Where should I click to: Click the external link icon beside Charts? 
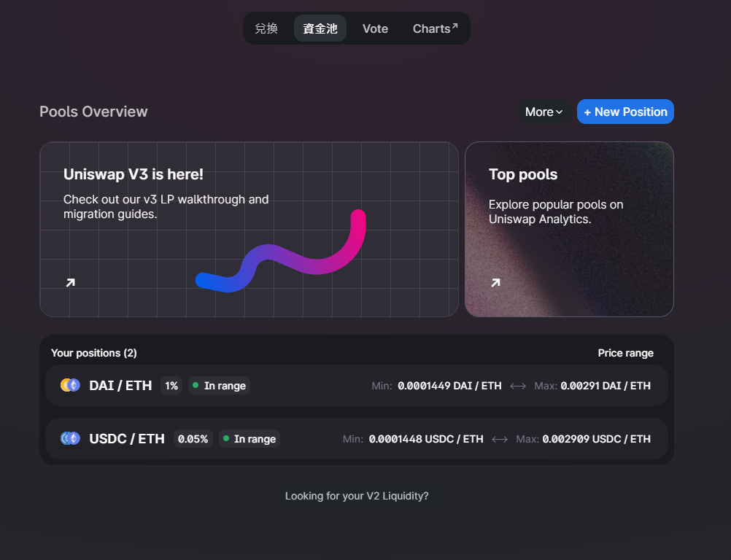tap(455, 26)
